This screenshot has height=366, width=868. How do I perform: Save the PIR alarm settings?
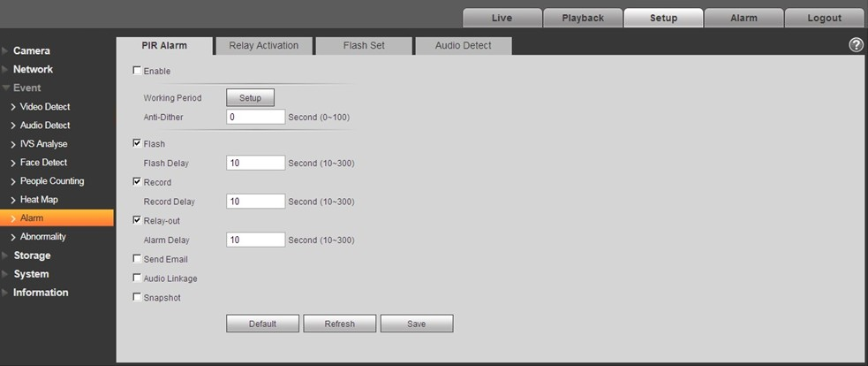click(417, 324)
